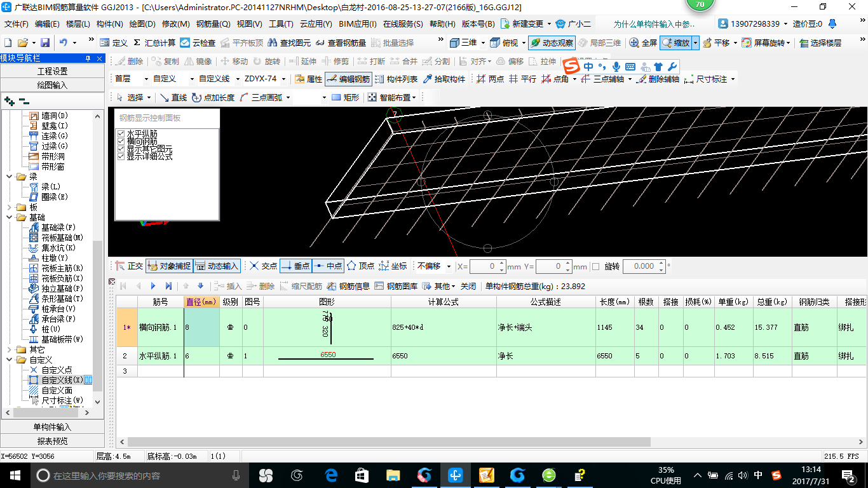This screenshot has width=868, height=488.
Task: Open 钢筋信息 rebar info
Action: point(348,286)
